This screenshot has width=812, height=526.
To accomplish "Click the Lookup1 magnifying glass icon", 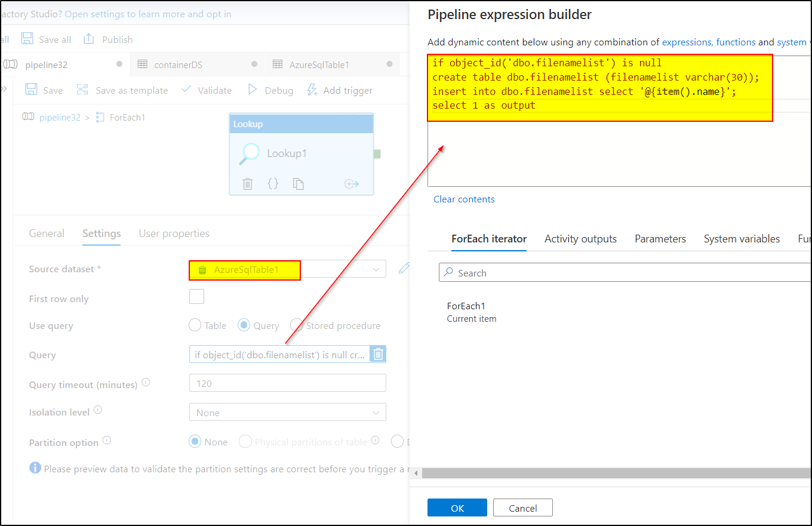I will (249, 154).
